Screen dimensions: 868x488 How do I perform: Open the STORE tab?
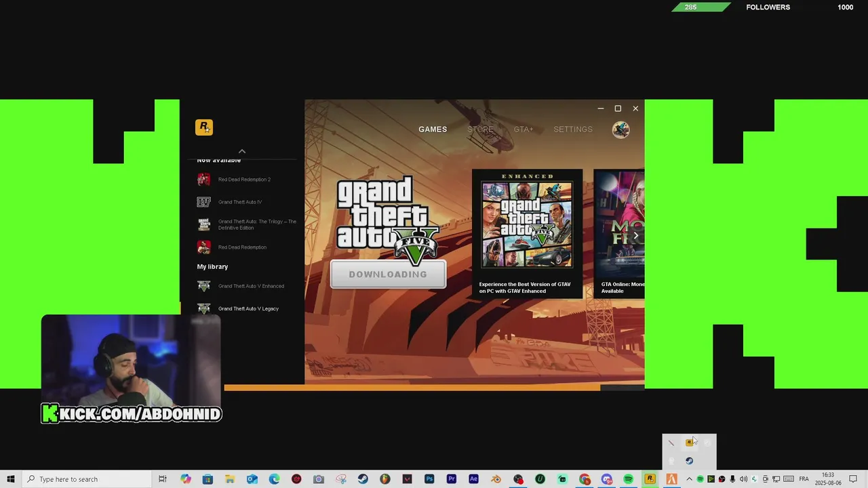tap(480, 129)
